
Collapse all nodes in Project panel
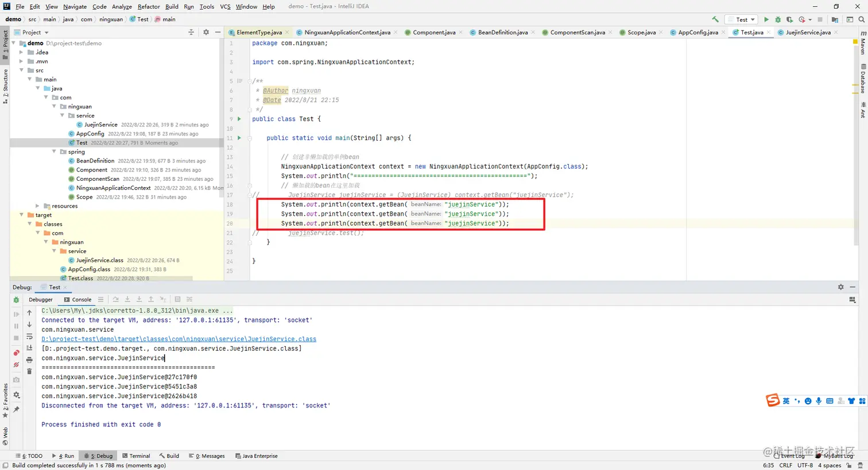point(191,32)
